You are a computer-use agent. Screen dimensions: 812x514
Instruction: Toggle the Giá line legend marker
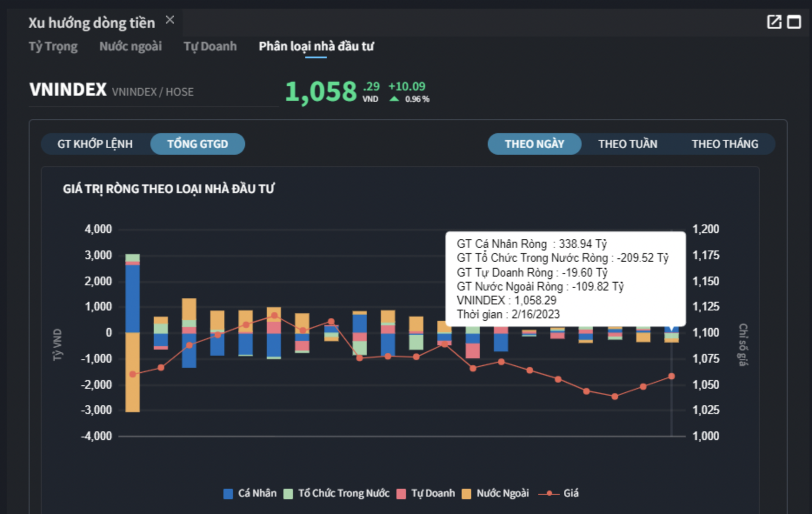(x=549, y=494)
